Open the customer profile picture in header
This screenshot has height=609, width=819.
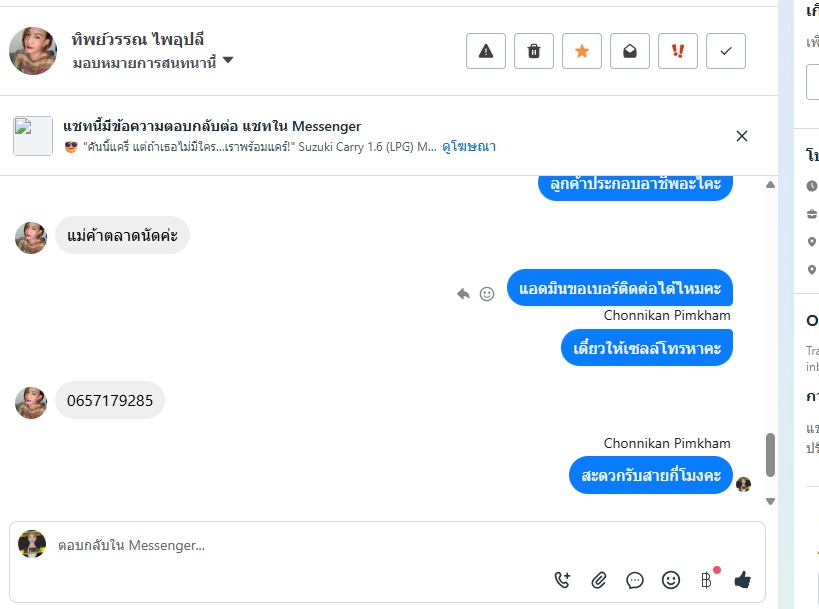coord(33,51)
